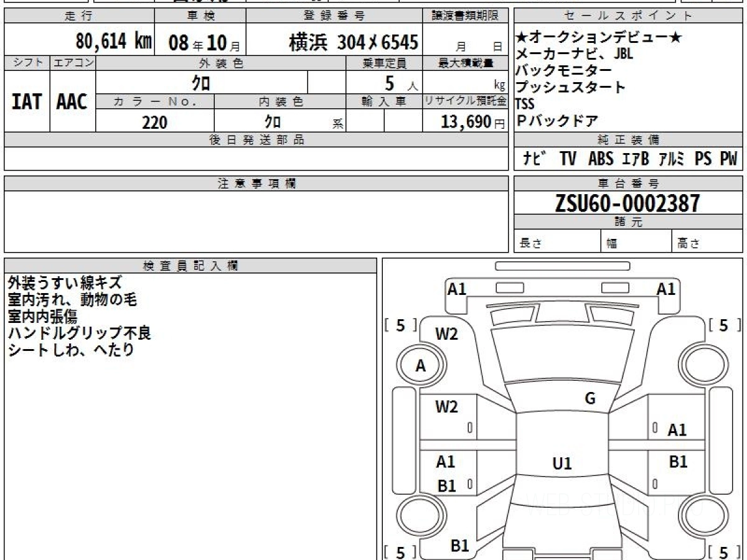The height and width of the screenshot is (560, 747).
Task: Click the B1 mark on the right rear door
Action: (678, 462)
